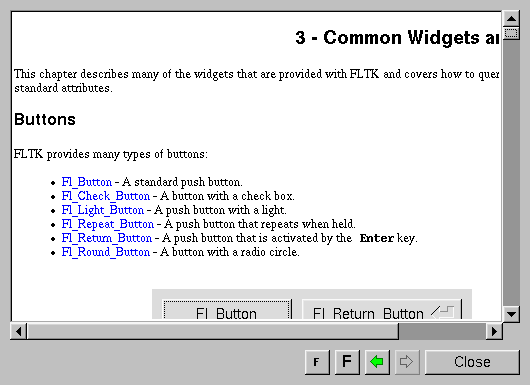The image size is (530, 385).
Task: Go back using green left arrow
Action: click(377, 362)
